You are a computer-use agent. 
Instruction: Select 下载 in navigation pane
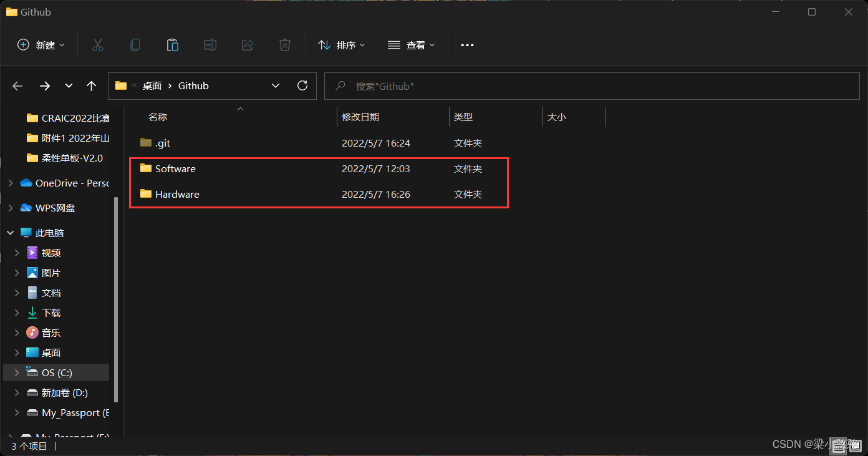tap(44, 313)
